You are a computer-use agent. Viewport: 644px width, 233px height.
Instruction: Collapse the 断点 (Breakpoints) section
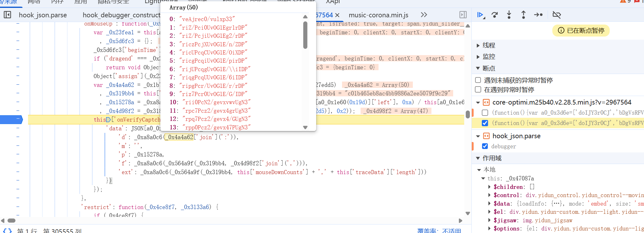(478, 68)
